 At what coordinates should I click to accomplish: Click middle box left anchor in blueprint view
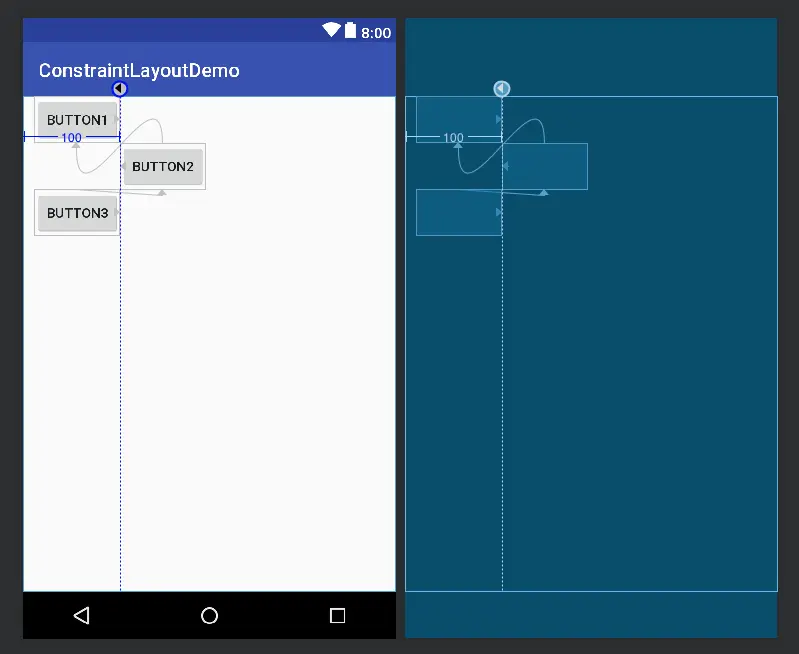pyautogui.click(x=505, y=166)
